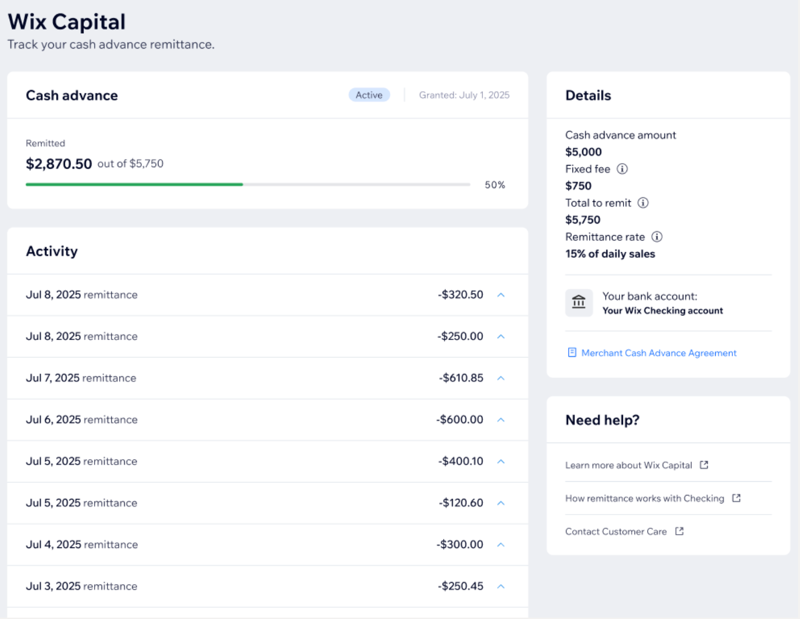Collapse the Jul 7, 2025 remittance entry
This screenshot has height=619, width=800.
(501, 378)
